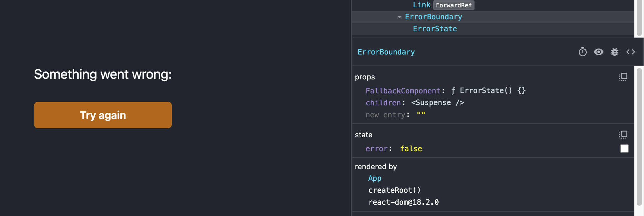The height and width of the screenshot is (216, 644).
Task: Copy props to clipboard icon
Action: [x=623, y=77]
